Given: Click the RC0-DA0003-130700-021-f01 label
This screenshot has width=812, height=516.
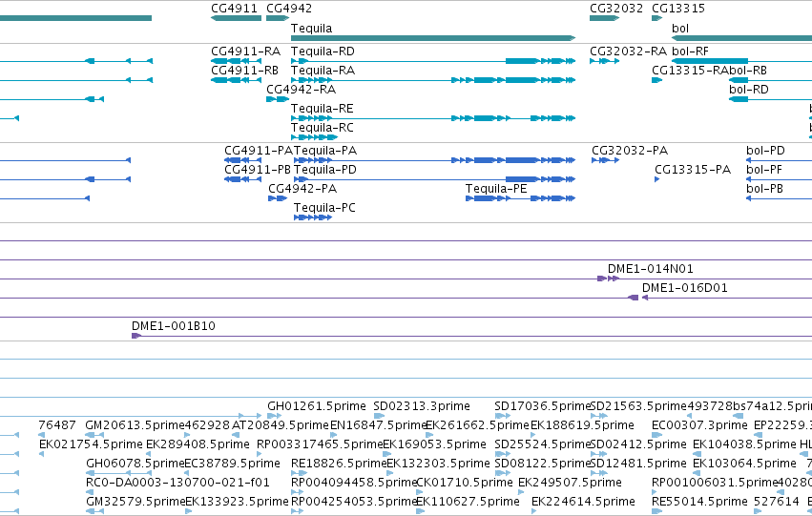Looking at the screenshot, I should [177, 483].
